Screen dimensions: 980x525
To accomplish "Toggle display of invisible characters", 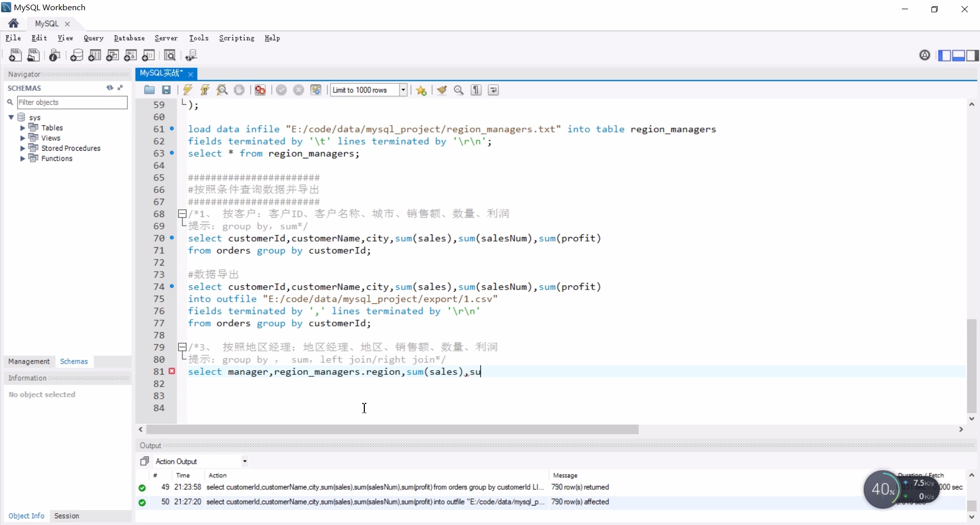I will tap(476, 90).
